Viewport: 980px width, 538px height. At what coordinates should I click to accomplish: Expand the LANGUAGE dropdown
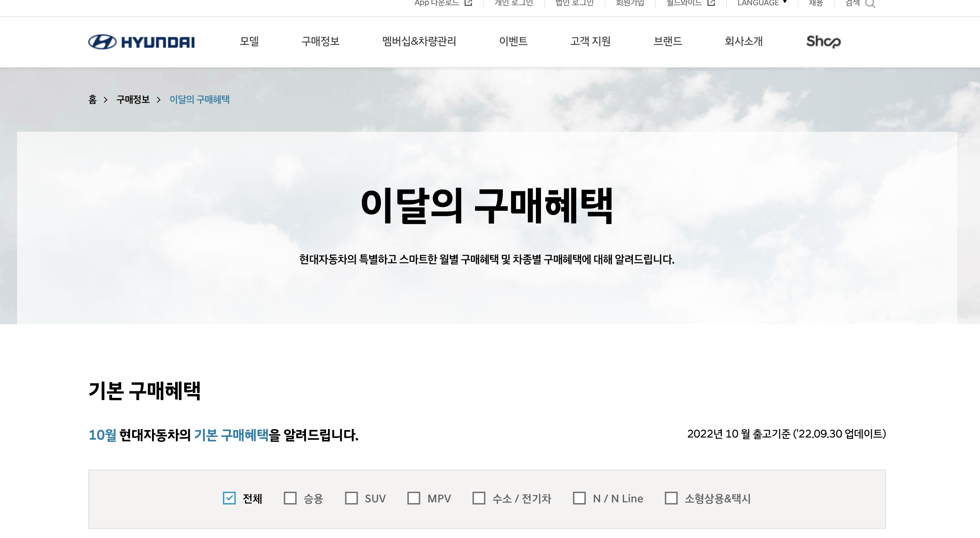tap(762, 3)
